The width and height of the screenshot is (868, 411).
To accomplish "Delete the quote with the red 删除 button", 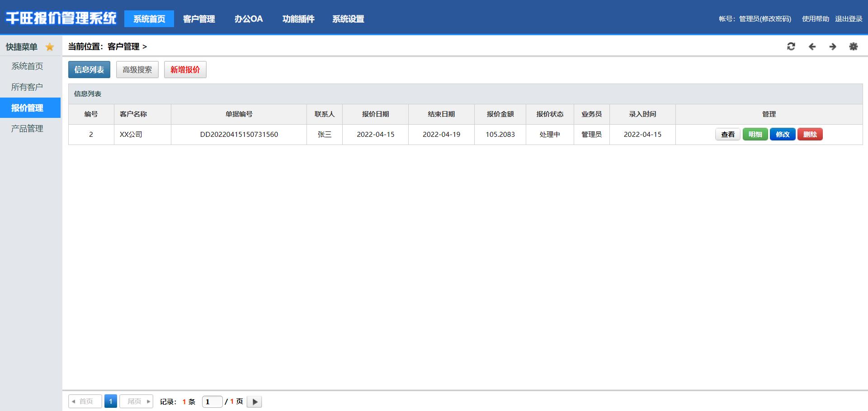I will tap(810, 135).
